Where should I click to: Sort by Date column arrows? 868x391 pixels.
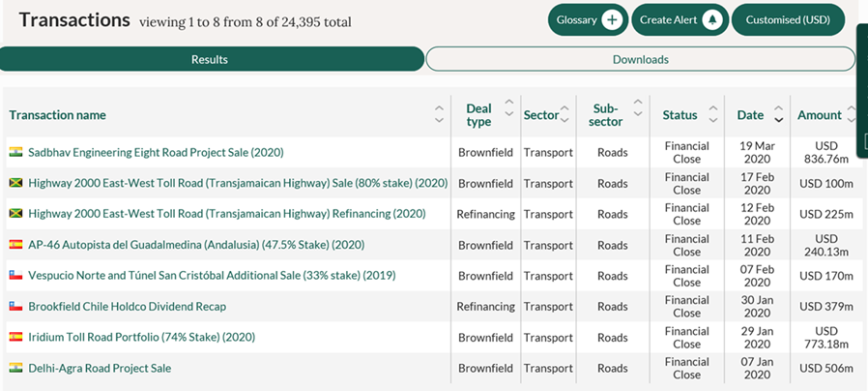pyautogui.click(x=779, y=114)
